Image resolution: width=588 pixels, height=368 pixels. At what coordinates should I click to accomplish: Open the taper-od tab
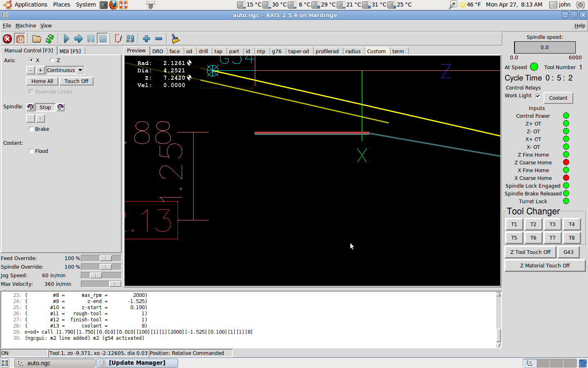(298, 51)
